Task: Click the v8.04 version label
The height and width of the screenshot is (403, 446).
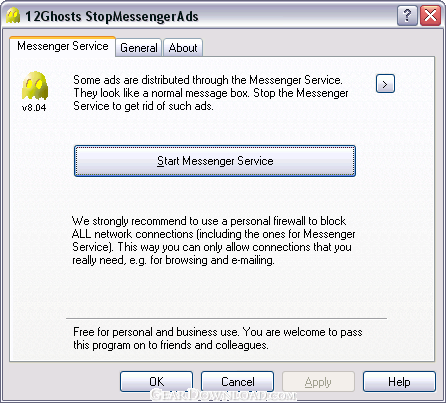Action: (34, 108)
